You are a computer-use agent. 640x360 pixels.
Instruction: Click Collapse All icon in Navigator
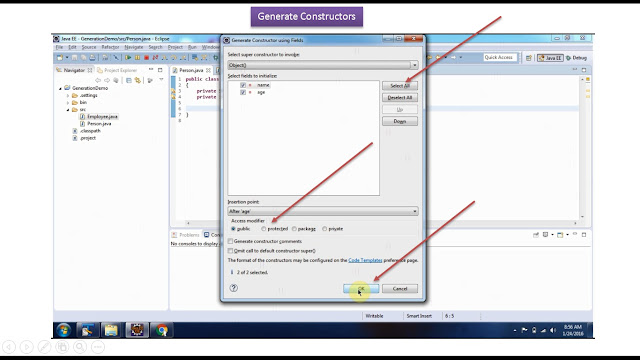(129, 80)
